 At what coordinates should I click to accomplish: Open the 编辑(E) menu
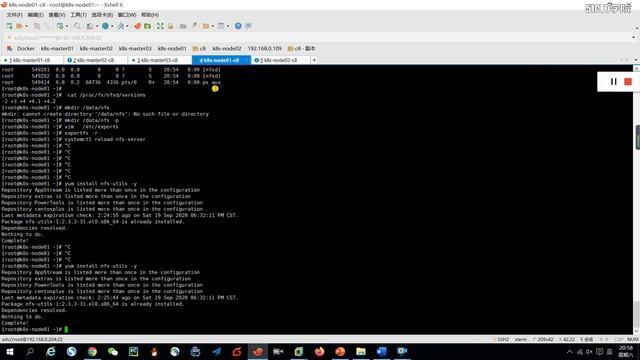[x=36, y=15]
